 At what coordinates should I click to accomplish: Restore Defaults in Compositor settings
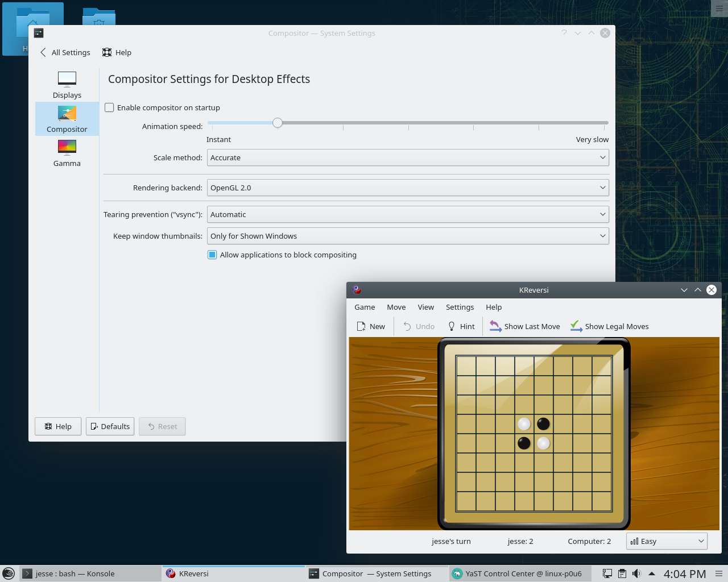[110, 426]
